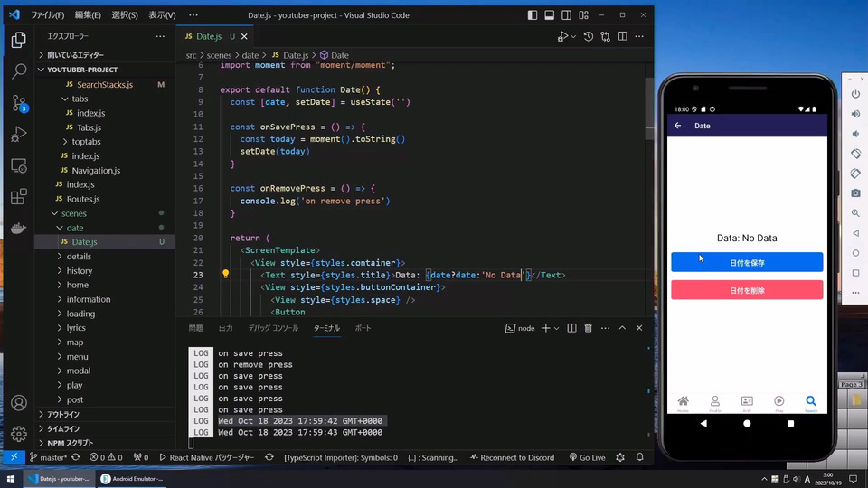Image resolution: width=868 pixels, height=488 pixels.
Task: Rotate the emulator screen left
Action: (x=855, y=154)
